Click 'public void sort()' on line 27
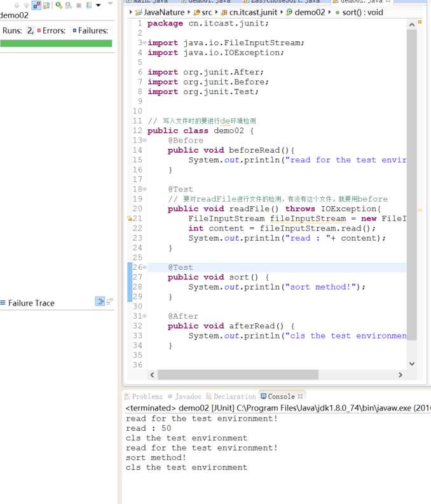The image size is (431, 504). click(213, 277)
